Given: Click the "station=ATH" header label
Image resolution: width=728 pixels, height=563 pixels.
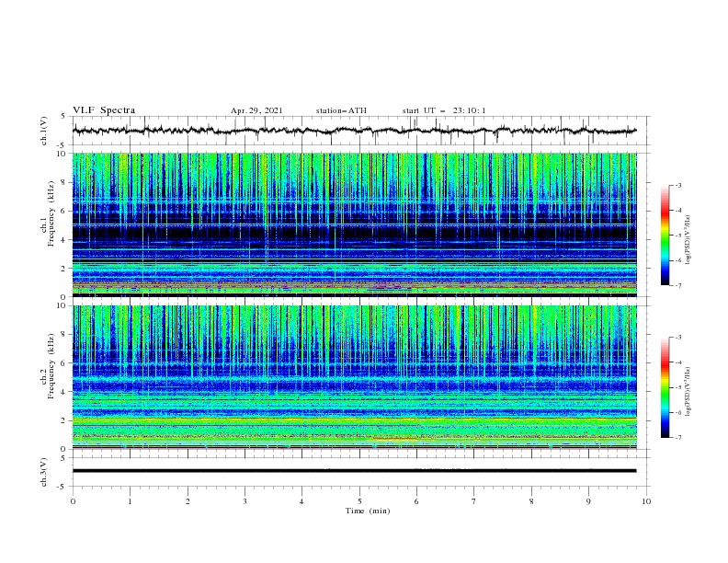Looking at the screenshot, I should [341, 110].
